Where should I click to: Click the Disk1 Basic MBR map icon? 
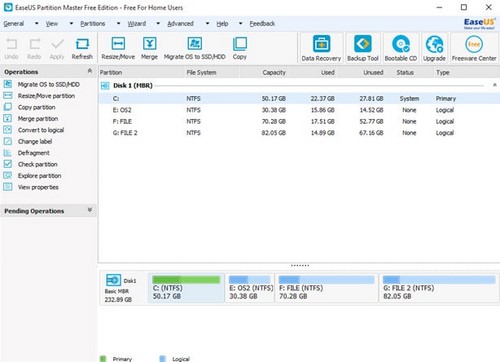coord(113,280)
